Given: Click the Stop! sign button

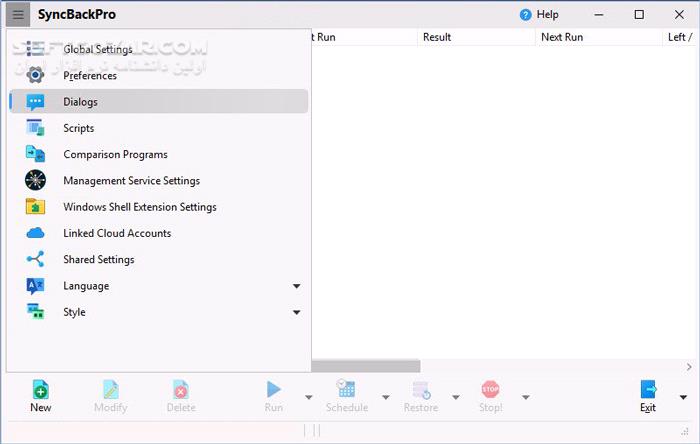Looking at the screenshot, I should click(x=491, y=396).
